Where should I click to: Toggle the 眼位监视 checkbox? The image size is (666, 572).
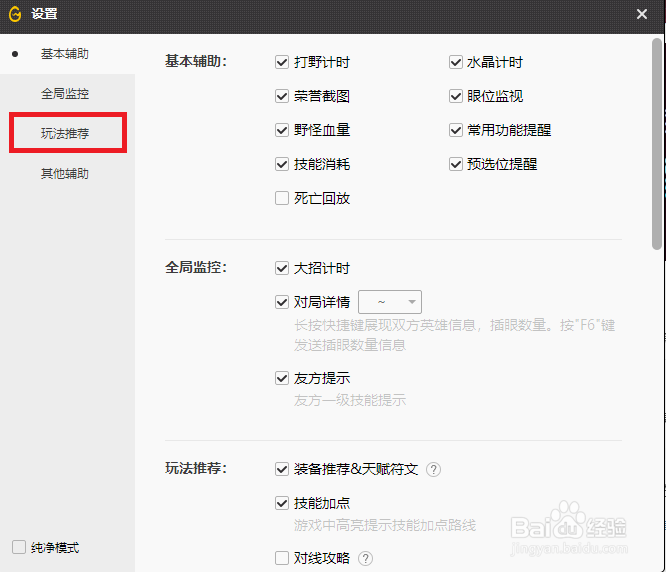point(456,96)
